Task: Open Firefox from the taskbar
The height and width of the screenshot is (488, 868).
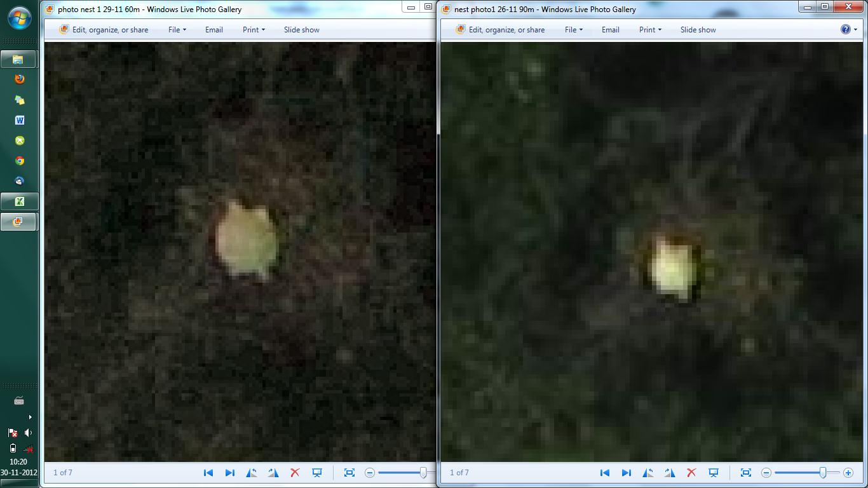Action: point(20,79)
